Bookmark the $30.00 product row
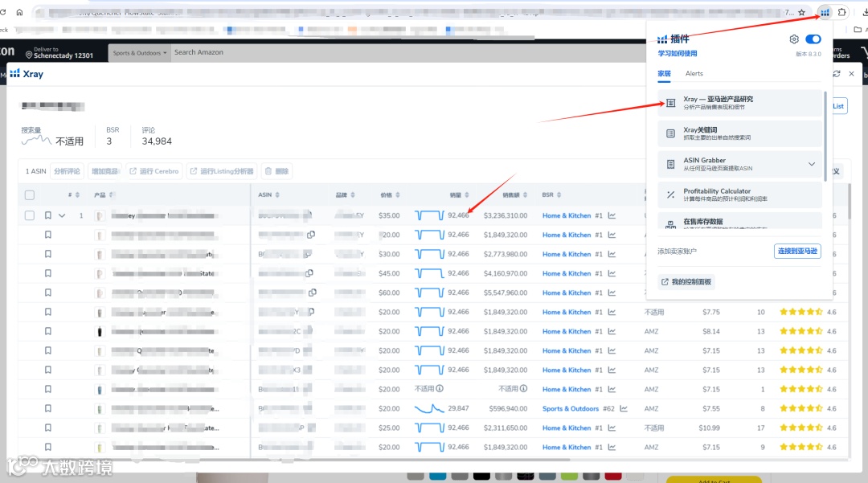 click(x=48, y=254)
